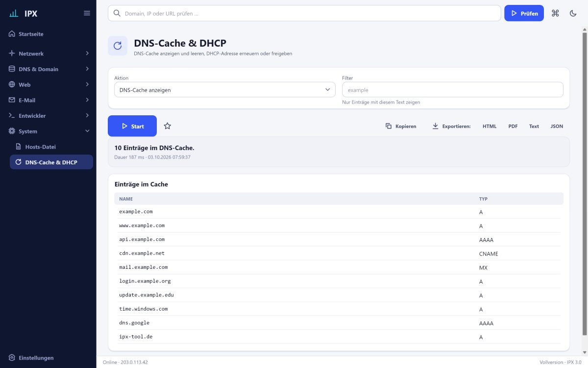This screenshot has width=588, height=368.
Task: Click the E-Mail menu label
Action: (x=27, y=100)
